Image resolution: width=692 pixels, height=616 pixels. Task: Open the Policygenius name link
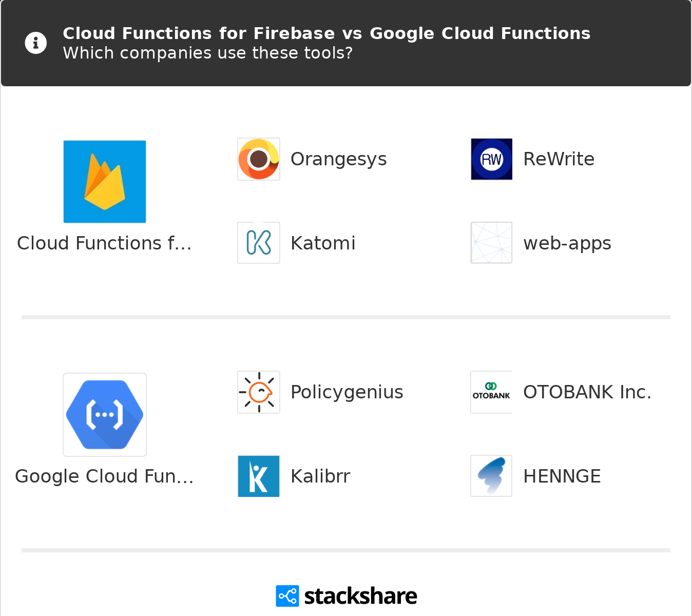[x=347, y=392]
